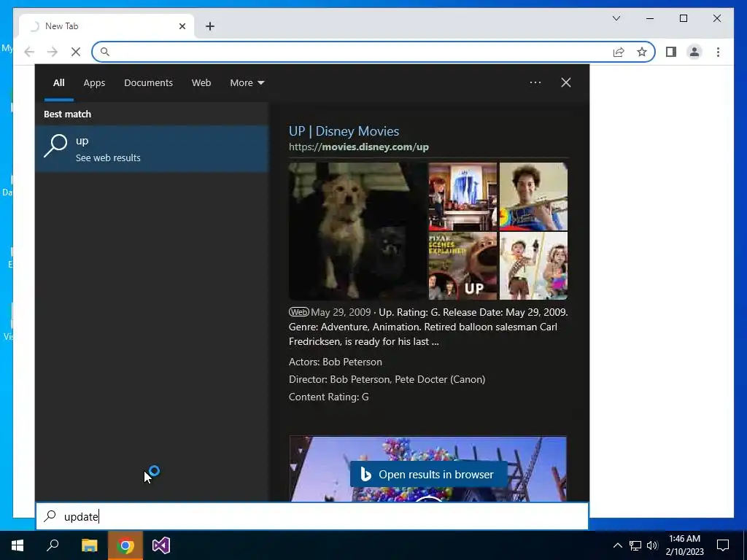747x560 pixels.
Task: Open the Pixar Scenes Explained UP thumbnail
Action: coord(462,266)
